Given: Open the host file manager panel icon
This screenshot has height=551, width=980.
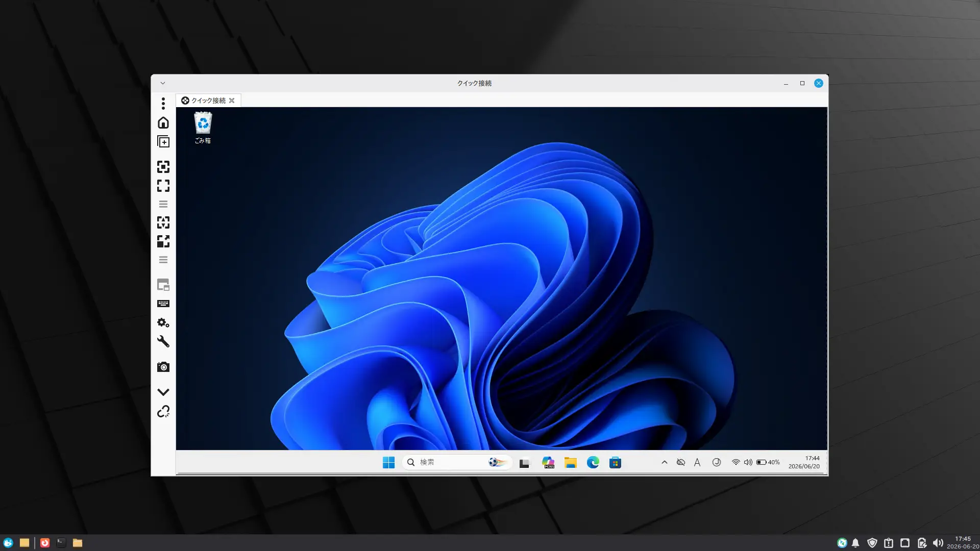Looking at the screenshot, I should point(24,543).
